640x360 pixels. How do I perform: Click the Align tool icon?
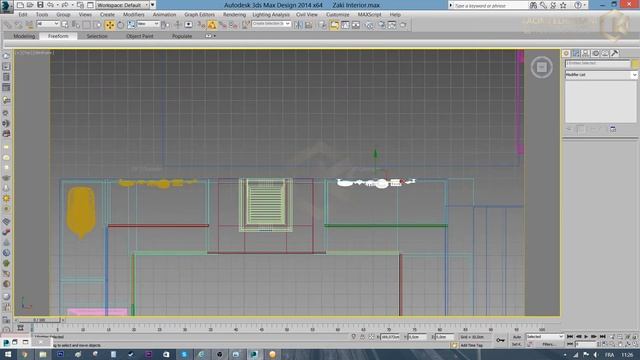tap(309, 25)
